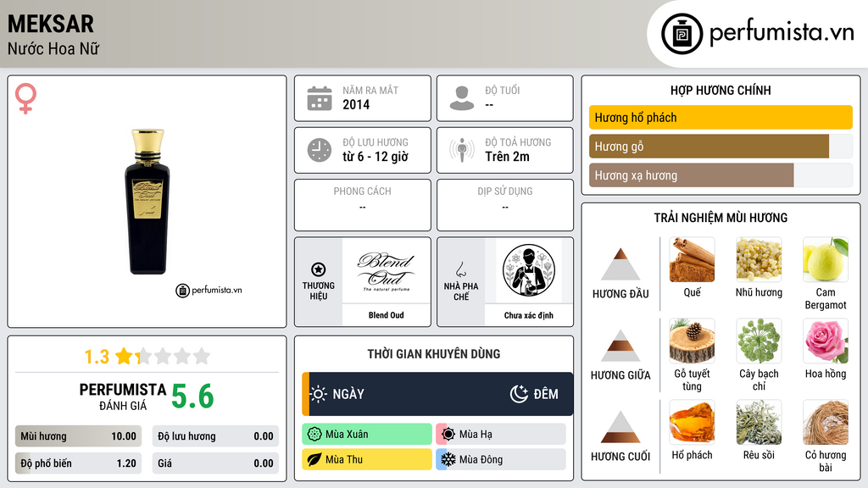
Task: Click the perfumista.vn site name text
Action: 782,33
